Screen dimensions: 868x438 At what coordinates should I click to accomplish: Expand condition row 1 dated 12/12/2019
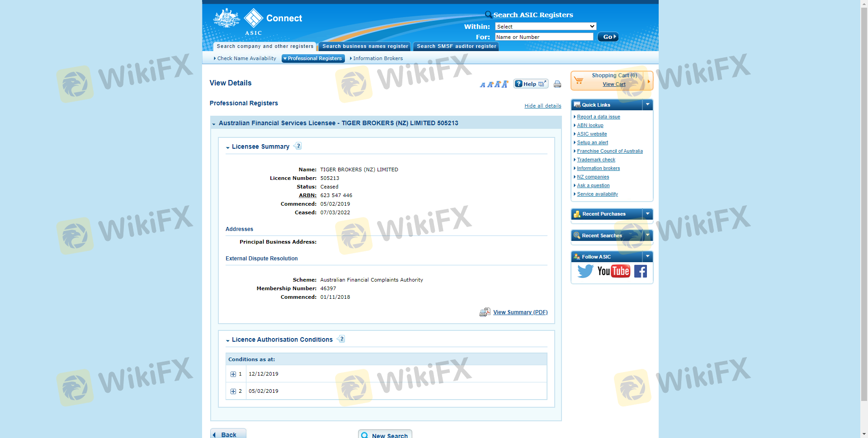(x=233, y=374)
